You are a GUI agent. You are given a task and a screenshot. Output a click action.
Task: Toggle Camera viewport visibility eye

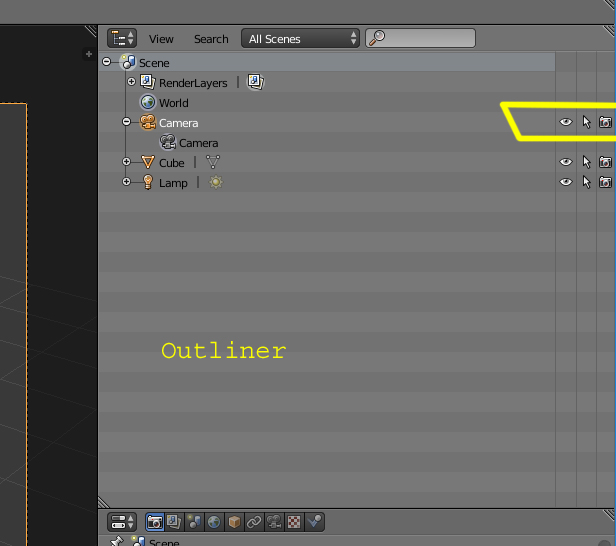click(x=566, y=122)
